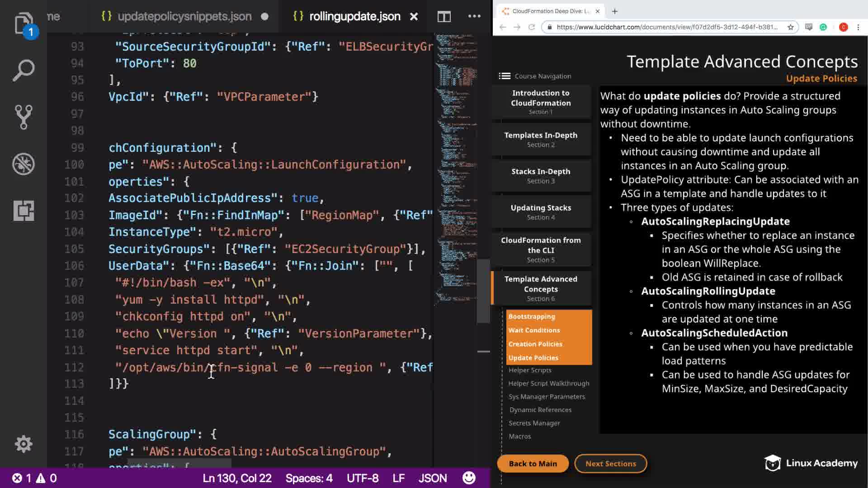This screenshot has width=868, height=488.
Task: Click the feedback smiley in status bar
Action: click(469, 478)
